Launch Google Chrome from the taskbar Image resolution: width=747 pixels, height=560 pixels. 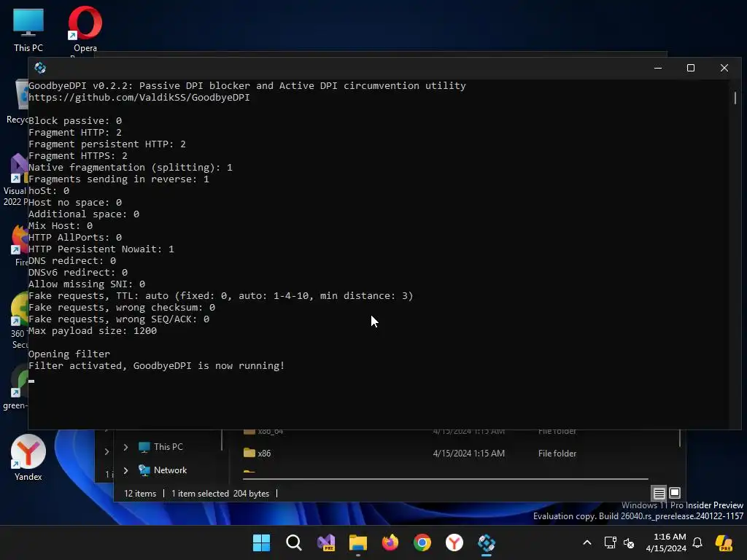coord(422,542)
